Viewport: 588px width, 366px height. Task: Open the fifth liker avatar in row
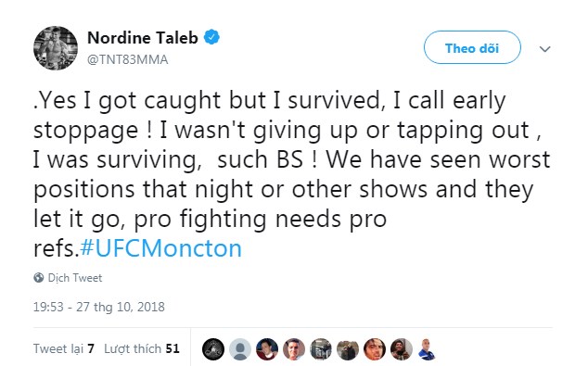point(321,349)
